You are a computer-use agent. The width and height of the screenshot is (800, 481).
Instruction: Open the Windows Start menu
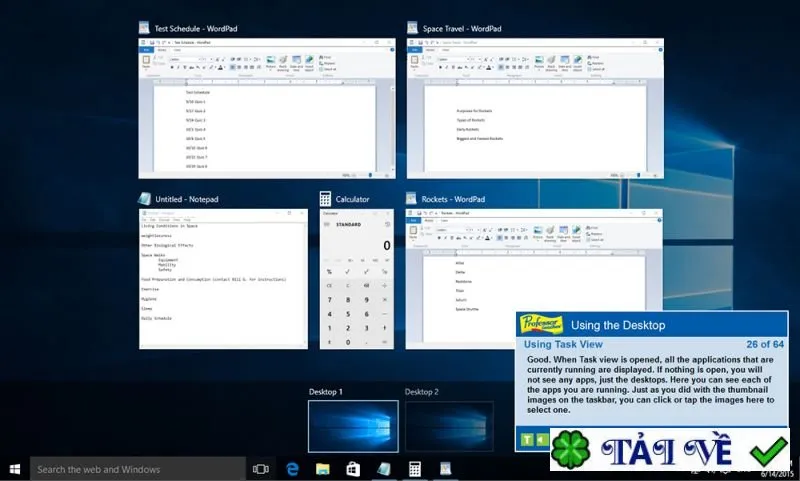click(15, 469)
